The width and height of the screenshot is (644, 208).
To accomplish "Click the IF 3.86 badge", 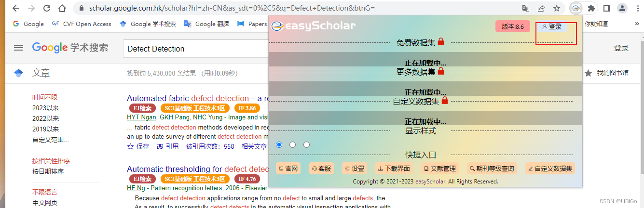I will click(x=247, y=108).
